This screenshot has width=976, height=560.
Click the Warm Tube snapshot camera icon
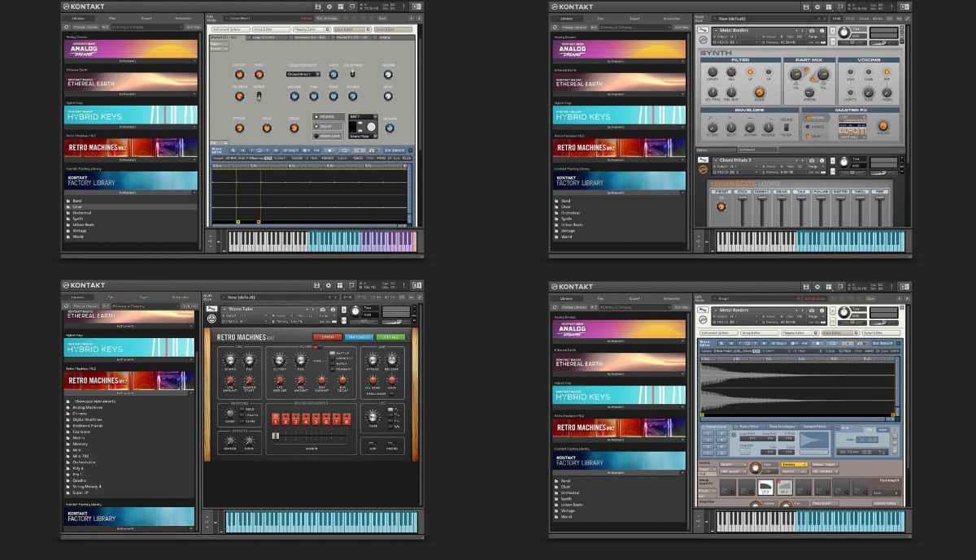pyautogui.click(x=322, y=309)
